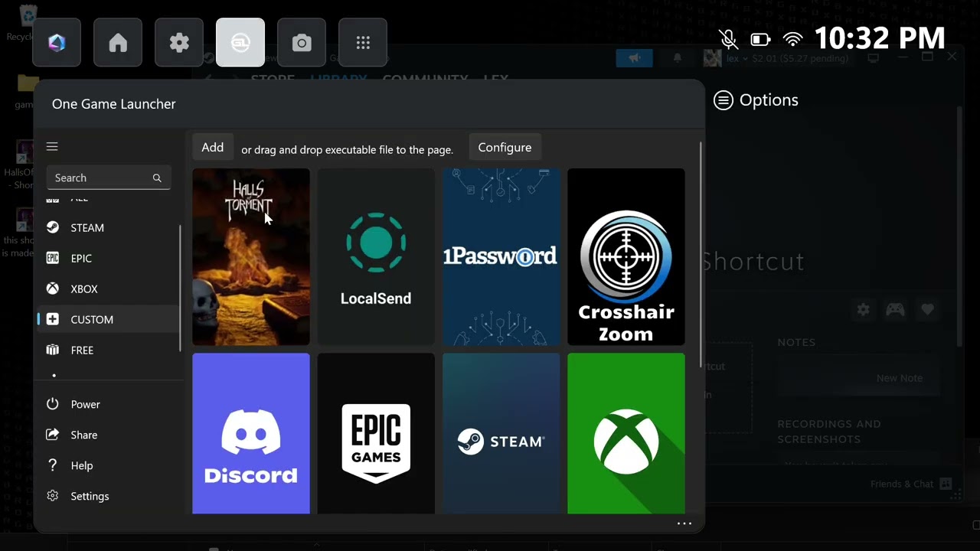Viewport: 980px width, 551px height.
Task: Click the Steam notifications bell icon
Action: point(678,58)
